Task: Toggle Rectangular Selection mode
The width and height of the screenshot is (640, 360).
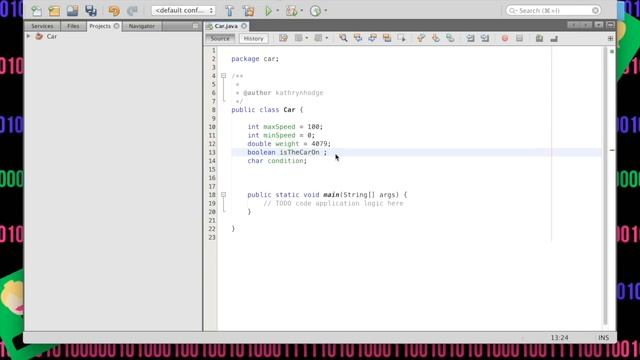Action: [402, 38]
